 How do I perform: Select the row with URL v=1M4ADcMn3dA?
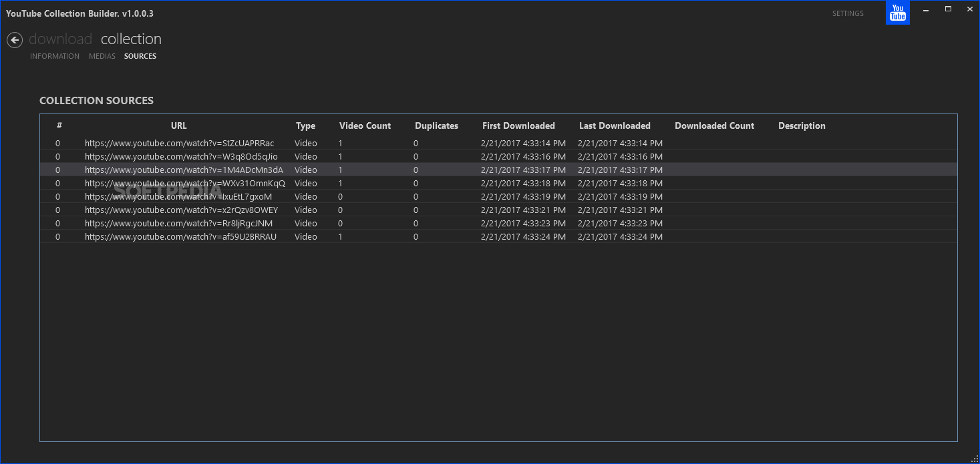tap(498, 170)
